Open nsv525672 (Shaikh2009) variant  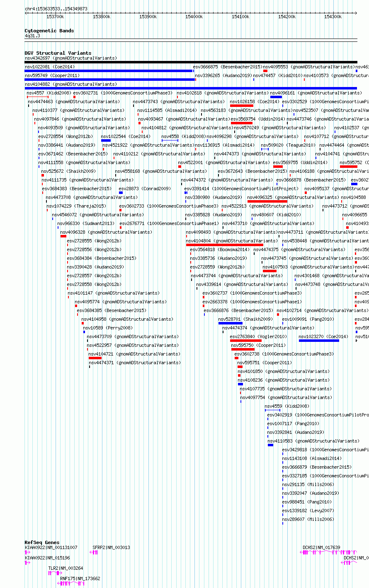[68, 171]
